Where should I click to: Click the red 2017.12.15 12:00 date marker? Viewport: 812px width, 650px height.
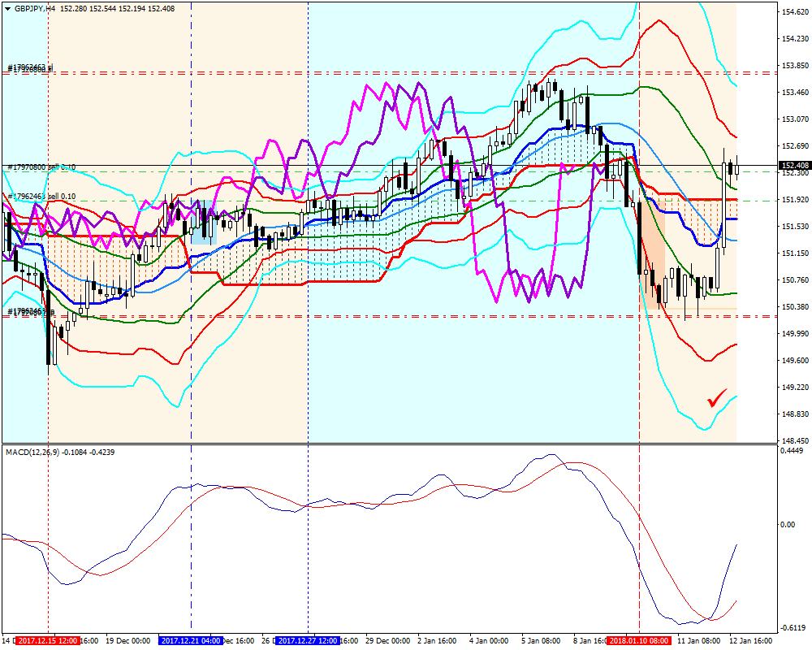click(48, 641)
